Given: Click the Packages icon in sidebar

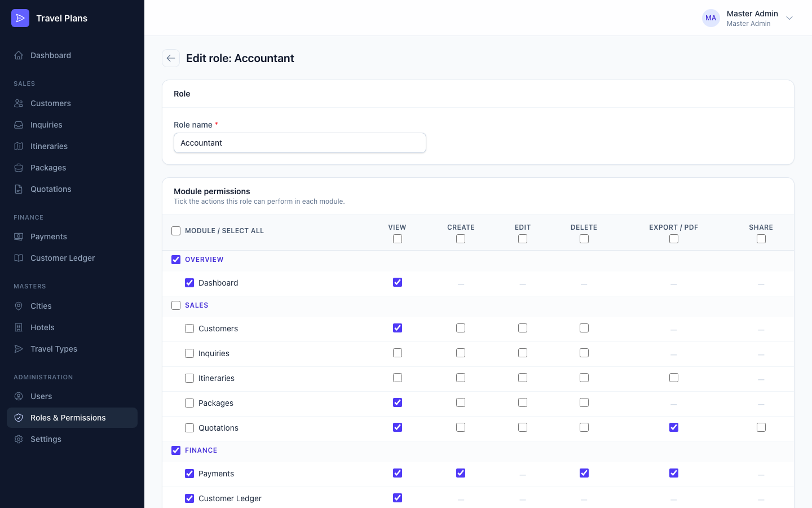Looking at the screenshot, I should point(19,168).
